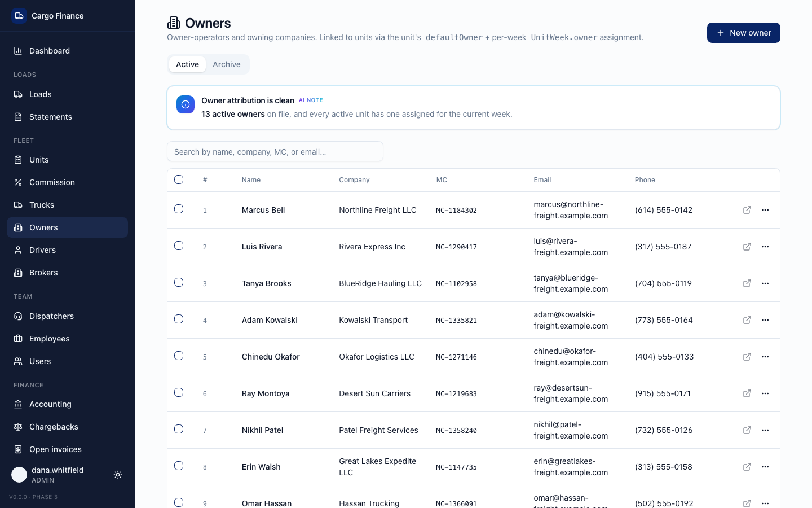This screenshot has height=508, width=812.
Task: Check the Tanya Brooks row checkbox
Action: point(179,282)
